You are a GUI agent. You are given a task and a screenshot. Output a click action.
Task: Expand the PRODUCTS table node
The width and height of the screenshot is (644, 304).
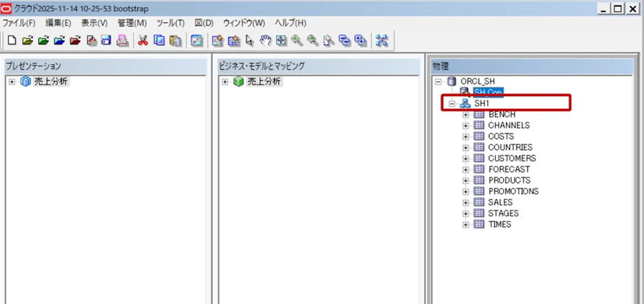(x=466, y=181)
